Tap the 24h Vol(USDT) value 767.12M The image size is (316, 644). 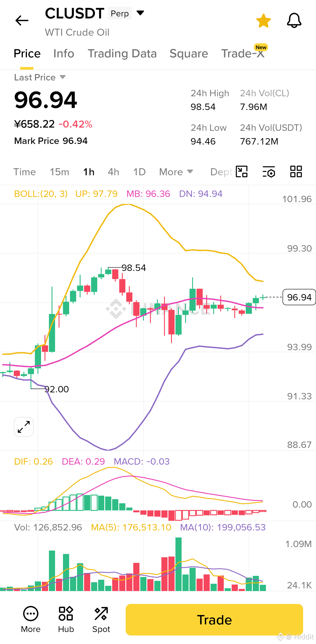[259, 142]
